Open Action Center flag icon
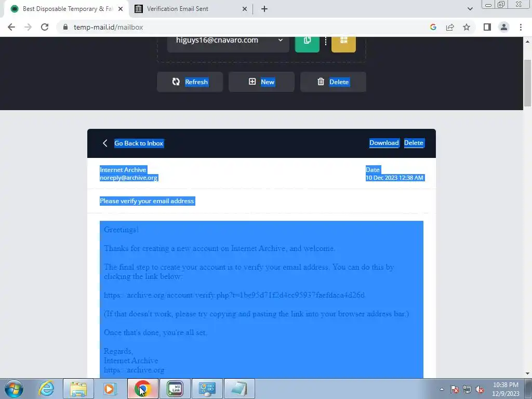This screenshot has width=532, height=399. pos(455,389)
